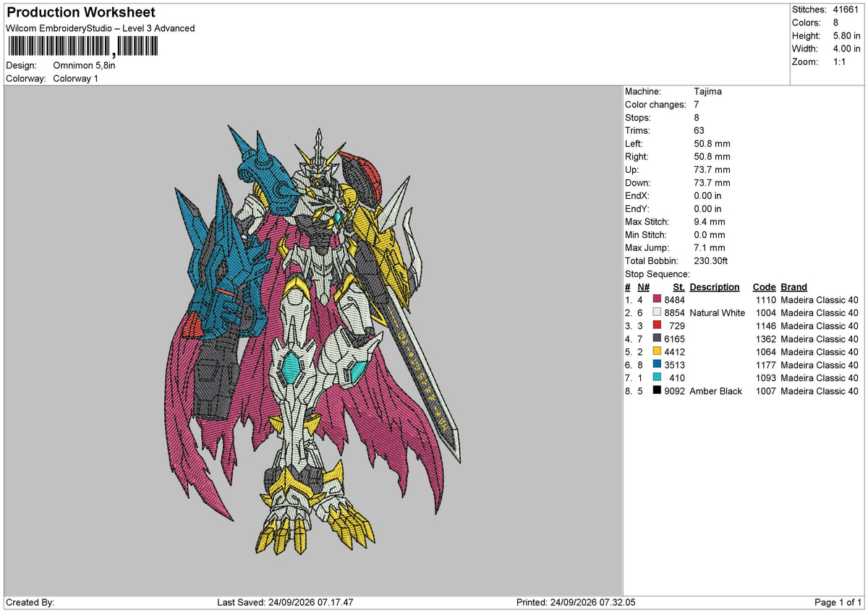Click the 'Description' column header
This screenshot has width=868, height=613.
point(715,287)
